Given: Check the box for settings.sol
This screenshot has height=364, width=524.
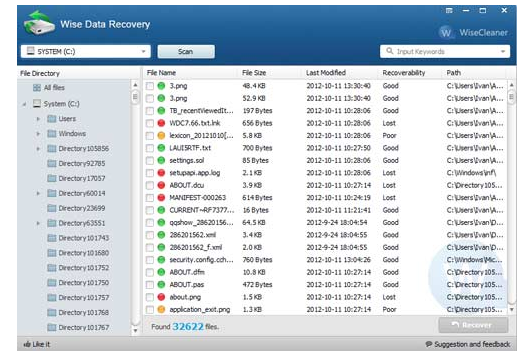Looking at the screenshot, I should 150,160.
